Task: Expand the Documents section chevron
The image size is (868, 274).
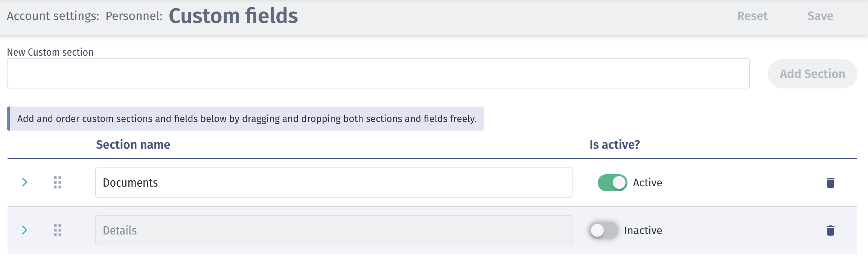Action: point(25,183)
